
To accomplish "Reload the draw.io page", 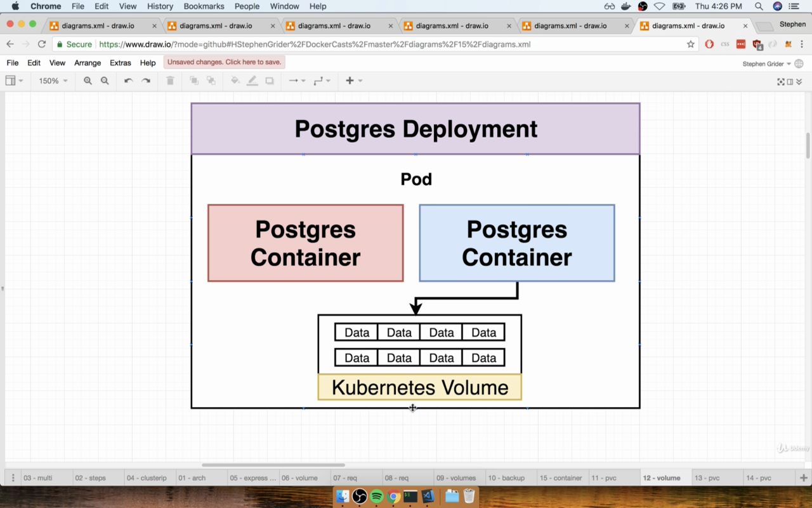I will 42,44.
